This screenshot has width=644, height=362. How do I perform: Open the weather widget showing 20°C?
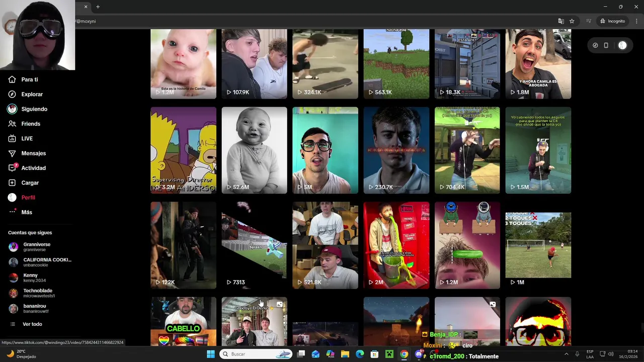point(21,354)
